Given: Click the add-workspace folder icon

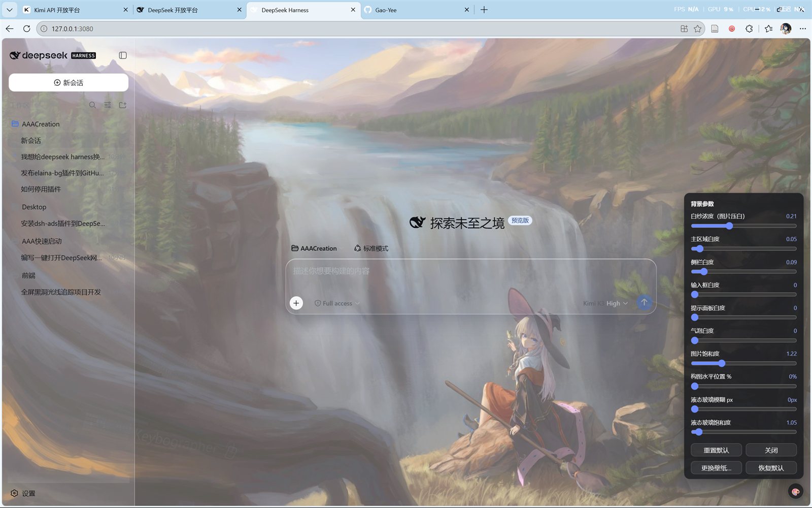Looking at the screenshot, I should click(122, 105).
